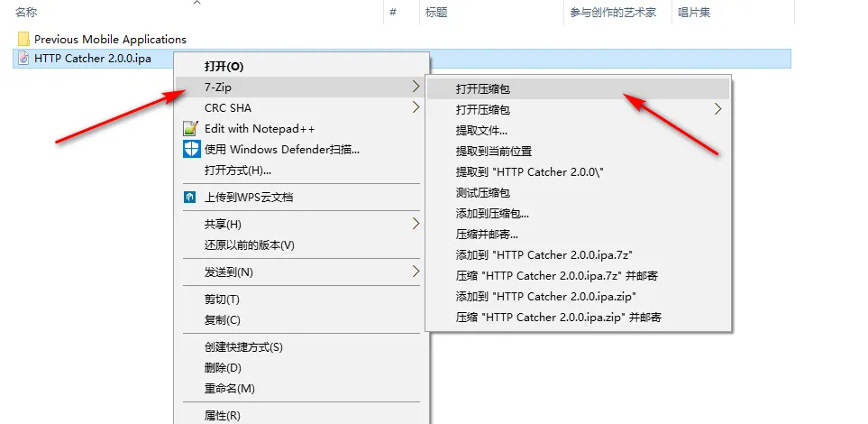Choose 提取到当前位置
Screen dimensions: 868x424
(x=579, y=151)
